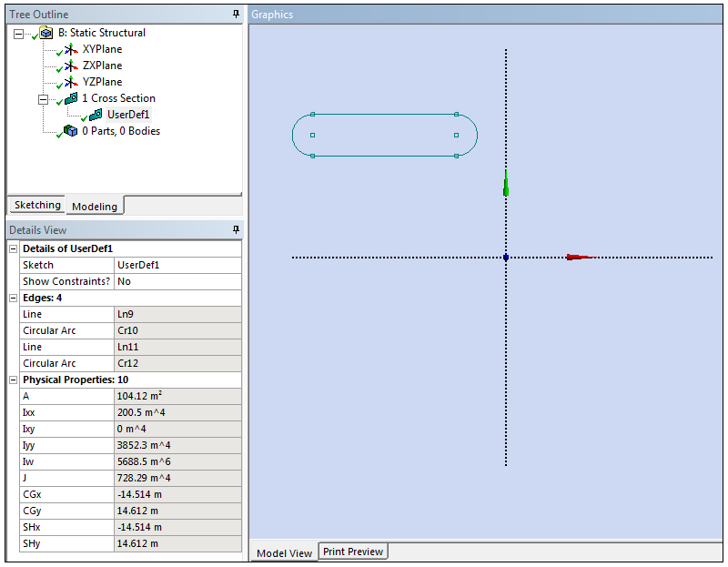Pin the Details View panel

coord(236,229)
